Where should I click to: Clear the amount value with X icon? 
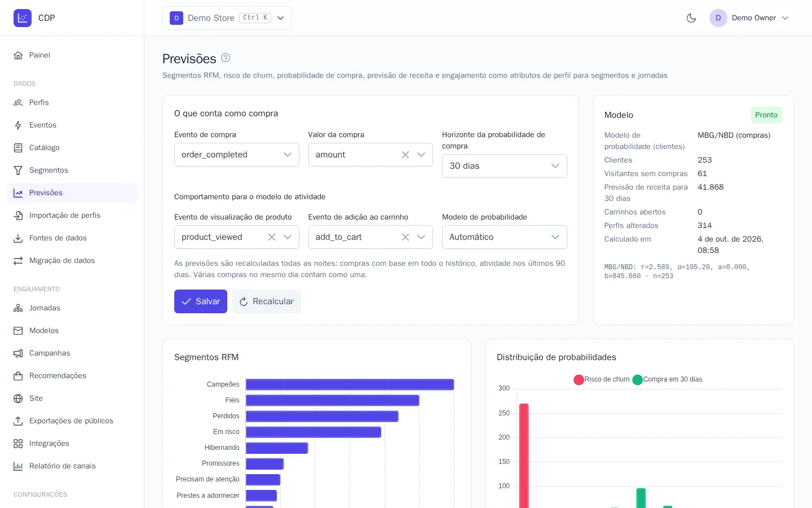tap(405, 155)
